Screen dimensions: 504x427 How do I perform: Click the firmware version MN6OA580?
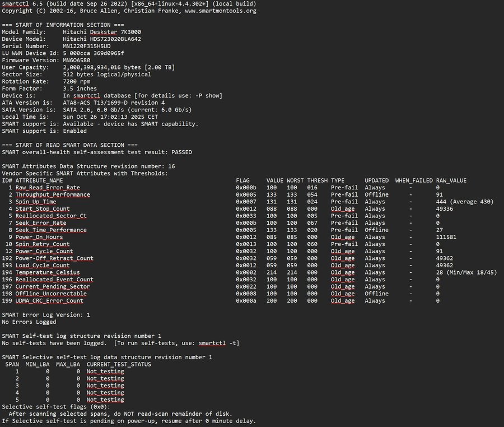(x=77, y=60)
